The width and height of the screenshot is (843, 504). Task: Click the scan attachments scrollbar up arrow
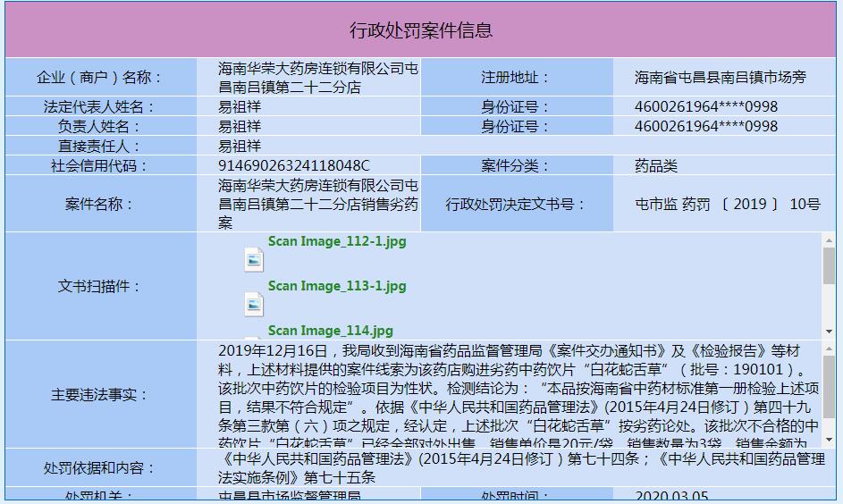point(829,240)
